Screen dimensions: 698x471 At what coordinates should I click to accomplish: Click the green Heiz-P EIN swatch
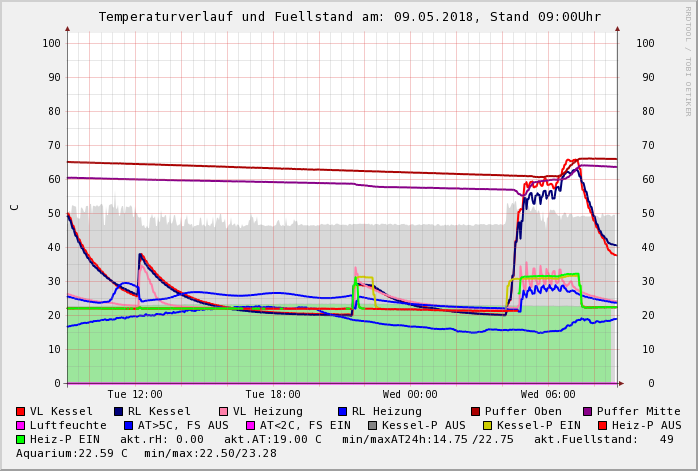[x=21, y=440]
